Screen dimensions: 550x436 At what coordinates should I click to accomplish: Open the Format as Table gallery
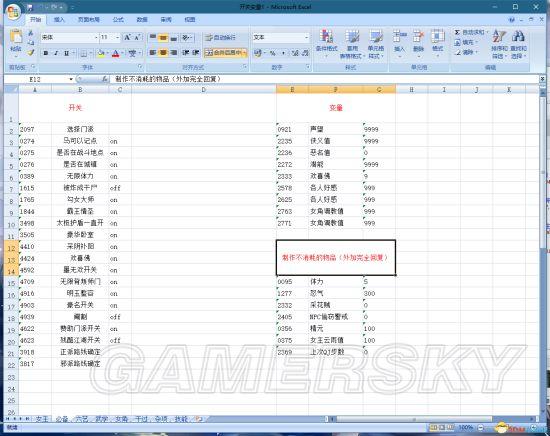352,44
